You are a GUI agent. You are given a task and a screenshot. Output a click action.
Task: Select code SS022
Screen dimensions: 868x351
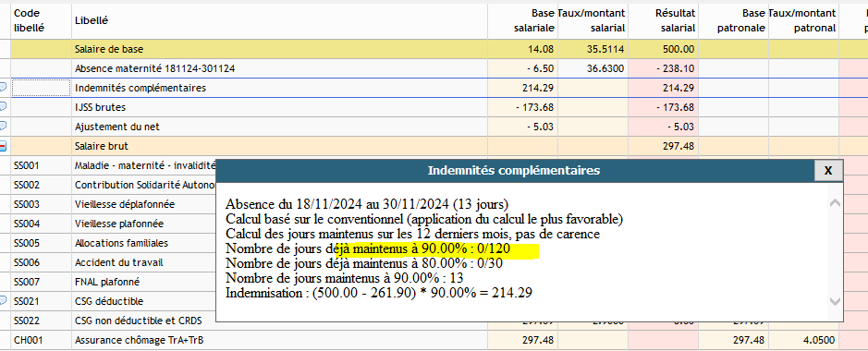[x=27, y=320]
